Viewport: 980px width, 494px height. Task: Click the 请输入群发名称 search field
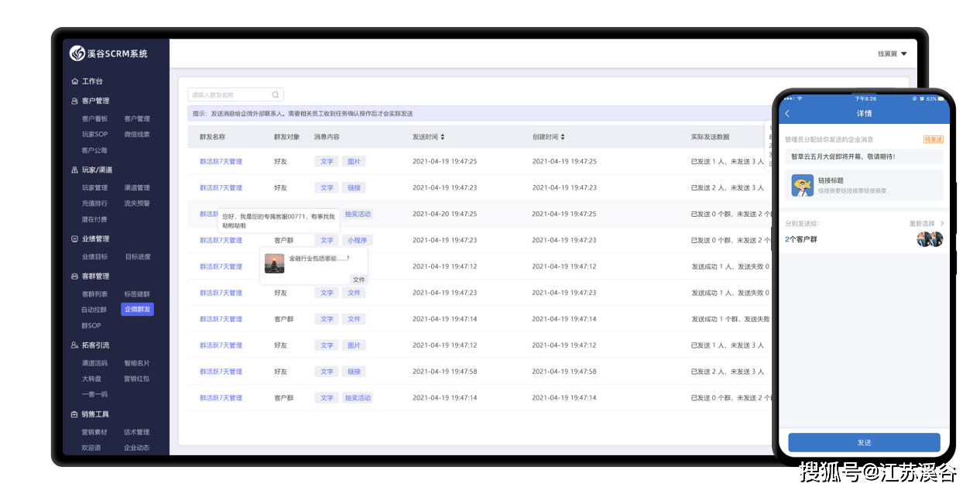coord(229,95)
